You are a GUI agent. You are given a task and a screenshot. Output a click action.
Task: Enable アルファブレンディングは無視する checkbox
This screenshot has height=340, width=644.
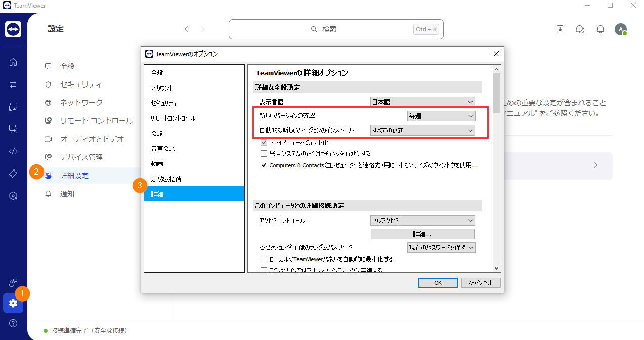[264, 270]
